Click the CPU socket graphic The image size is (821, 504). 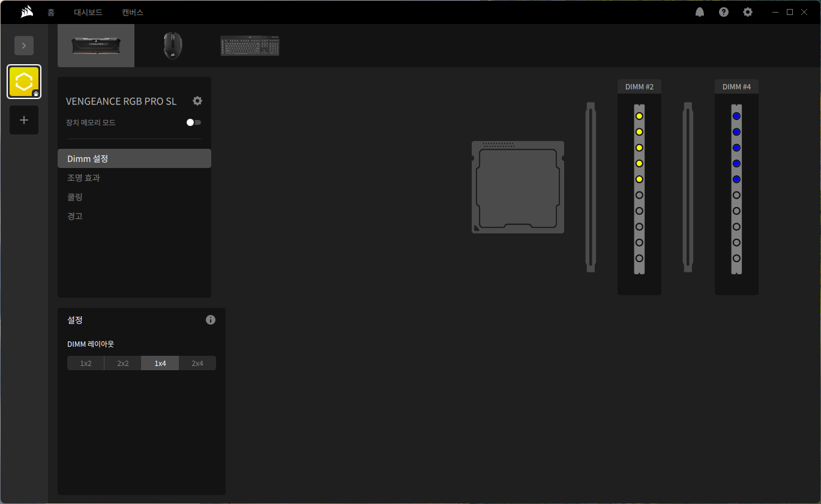click(x=518, y=187)
